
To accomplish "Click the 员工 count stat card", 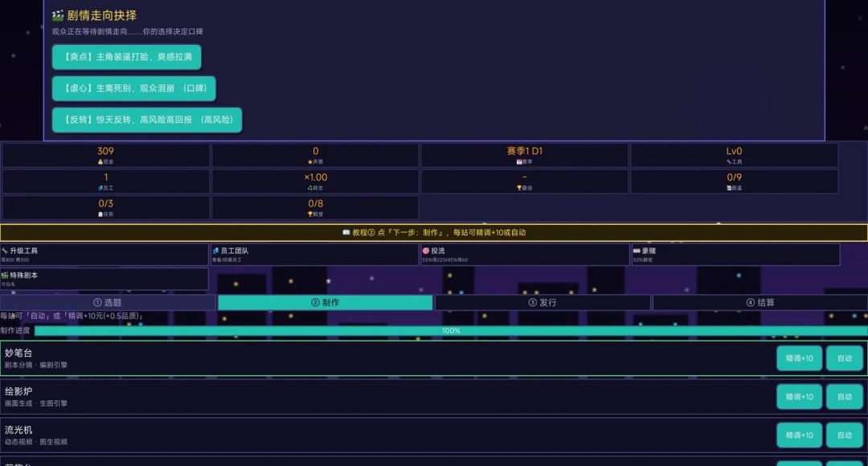I will (106, 182).
